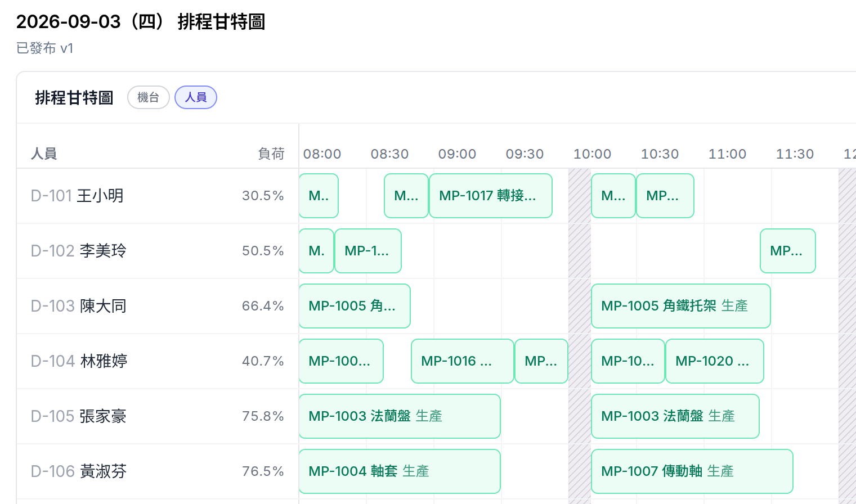
Task: Click 66.4% load value for 陳大同
Action: [x=263, y=306]
